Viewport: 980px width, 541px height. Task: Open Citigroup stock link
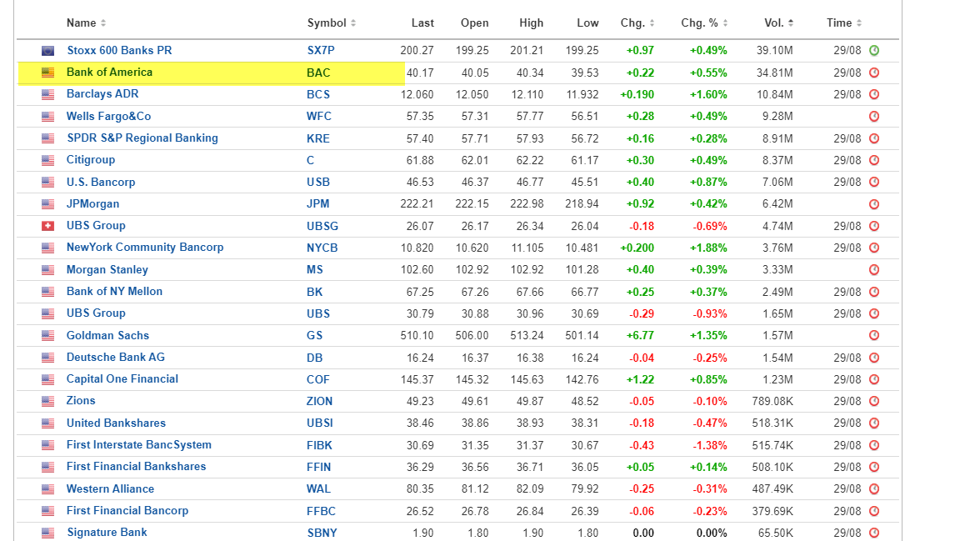point(91,160)
